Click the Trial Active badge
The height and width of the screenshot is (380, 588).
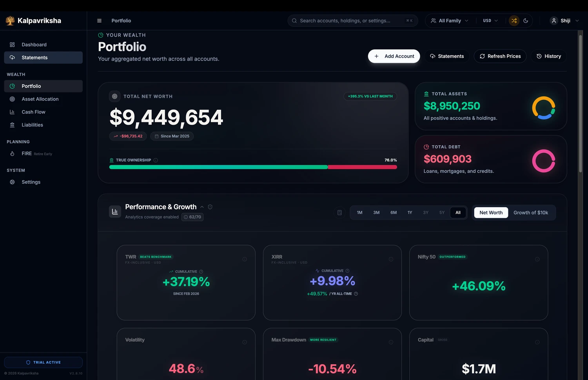click(43, 362)
